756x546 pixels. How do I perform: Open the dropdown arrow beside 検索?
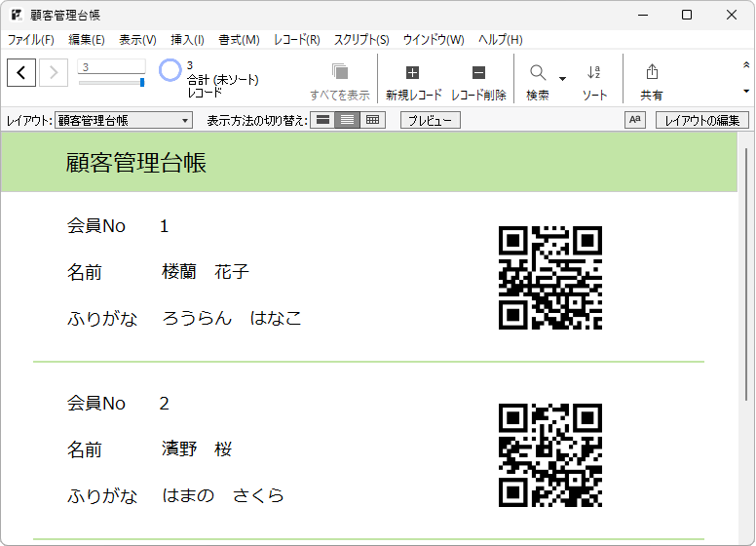(562, 79)
